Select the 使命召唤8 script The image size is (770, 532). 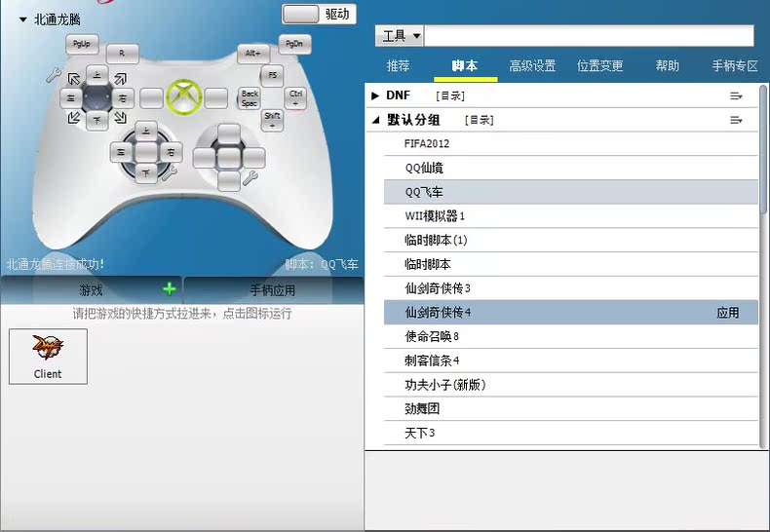click(571, 337)
